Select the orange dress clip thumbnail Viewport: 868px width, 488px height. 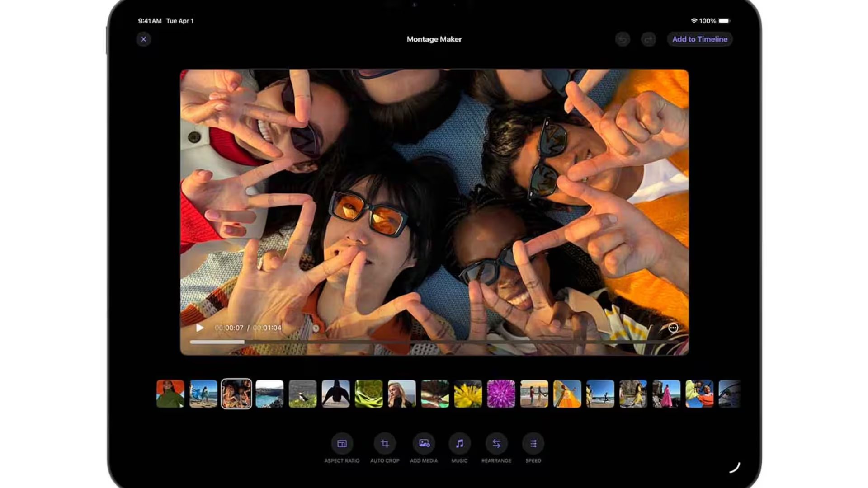[x=567, y=394]
